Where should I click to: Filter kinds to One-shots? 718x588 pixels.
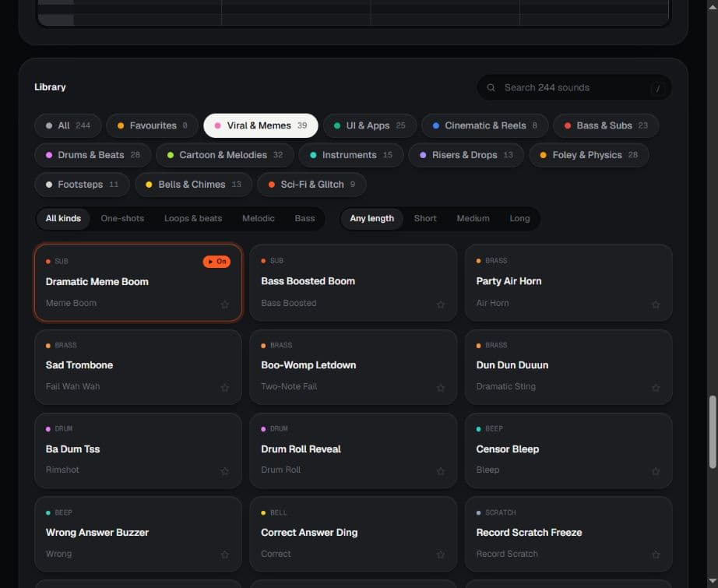click(122, 218)
